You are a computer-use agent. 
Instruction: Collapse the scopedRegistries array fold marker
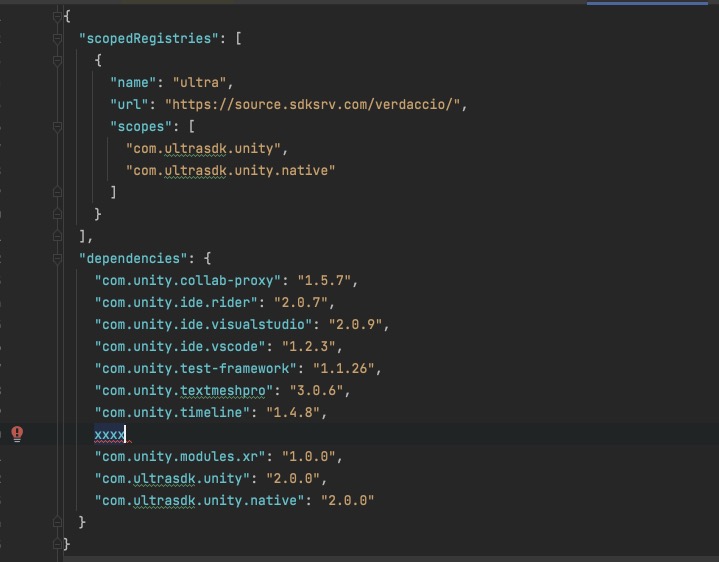pyautogui.click(x=58, y=38)
